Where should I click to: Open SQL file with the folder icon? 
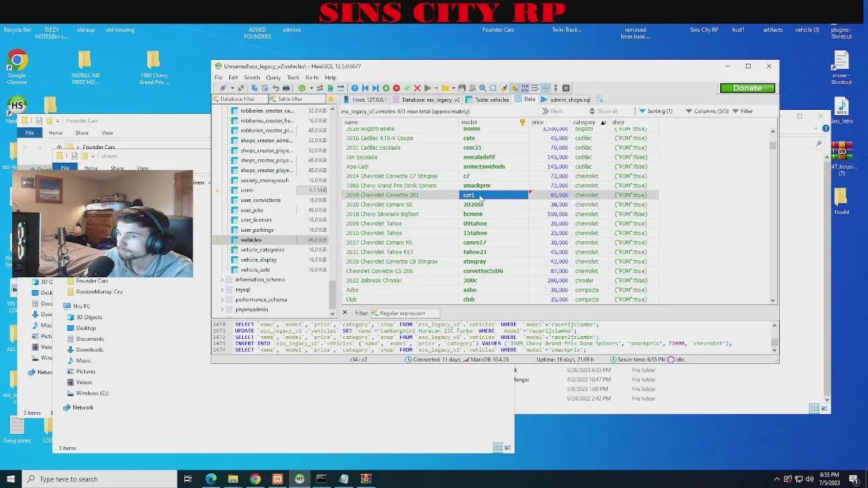tap(446, 88)
